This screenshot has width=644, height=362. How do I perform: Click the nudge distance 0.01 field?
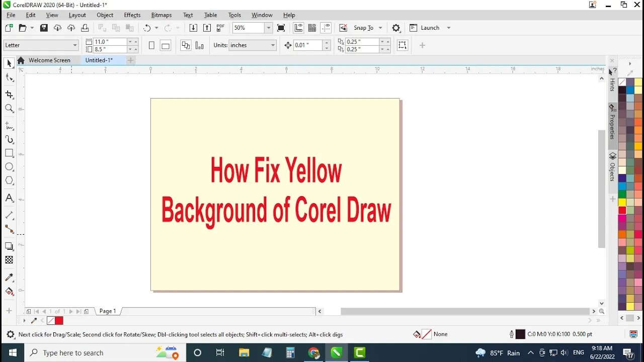point(308,45)
